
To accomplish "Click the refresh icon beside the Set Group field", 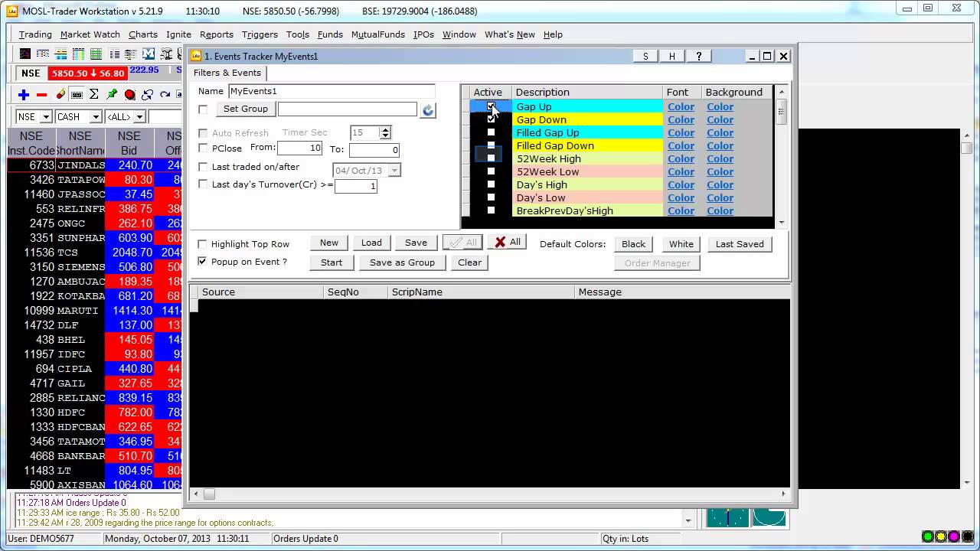I will click(x=428, y=110).
